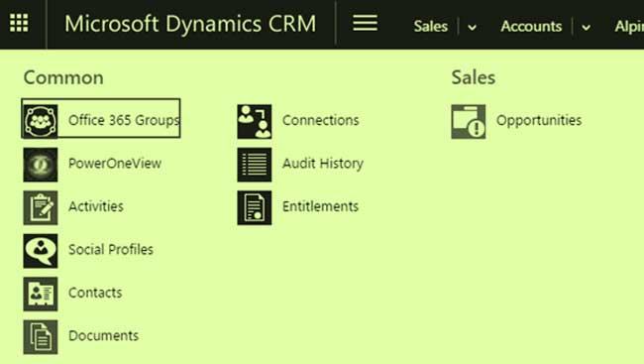Click the Opportunities icon under Sales
644x364 pixels.
tap(469, 121)
